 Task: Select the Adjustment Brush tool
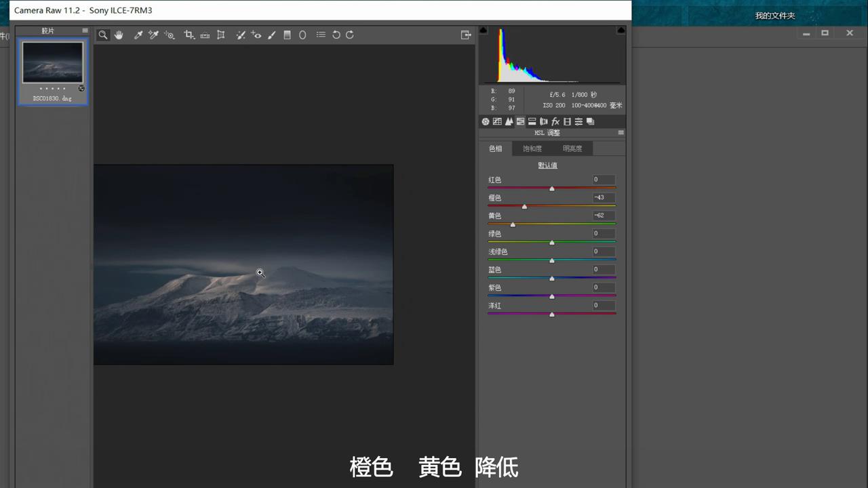[272, 35]
